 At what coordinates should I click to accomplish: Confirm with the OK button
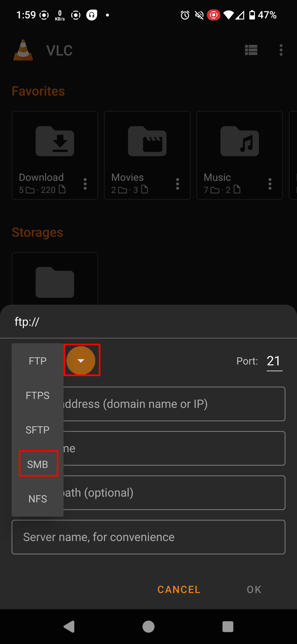click(x=254, y=589)
